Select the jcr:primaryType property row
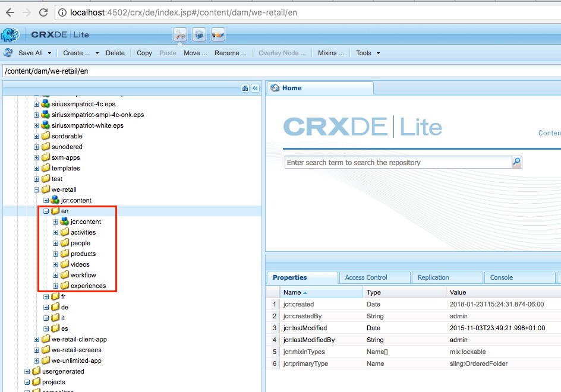The height and width of the screenshot is (392, 561). (309, 363)
